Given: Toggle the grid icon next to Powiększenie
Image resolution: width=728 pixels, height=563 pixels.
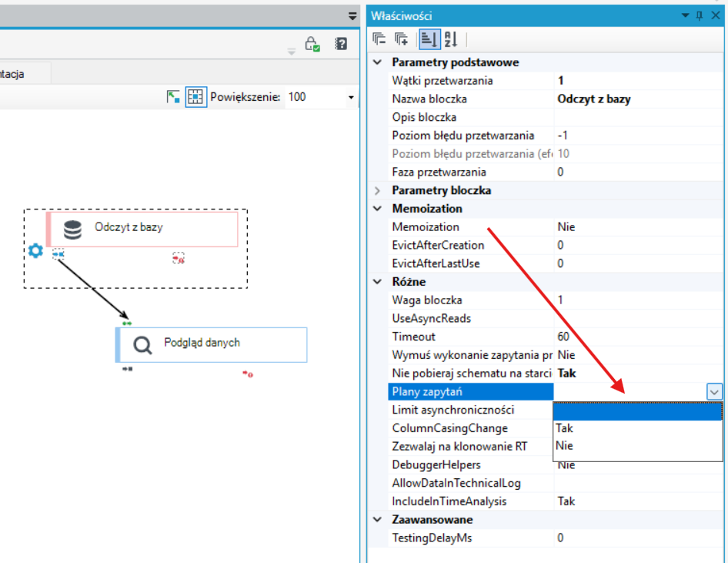Looking at the screenshot, I should click(x=195, y=96).
